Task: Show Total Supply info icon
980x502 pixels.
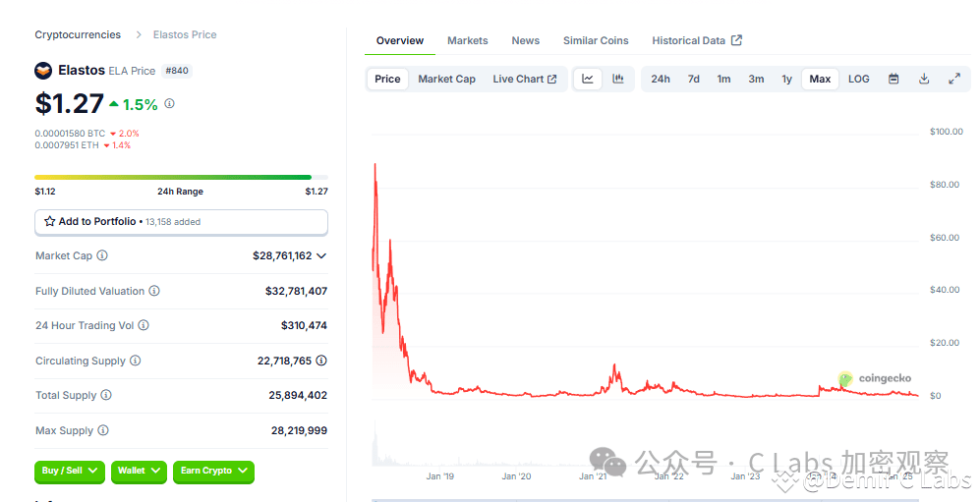Action: (106, 395)
